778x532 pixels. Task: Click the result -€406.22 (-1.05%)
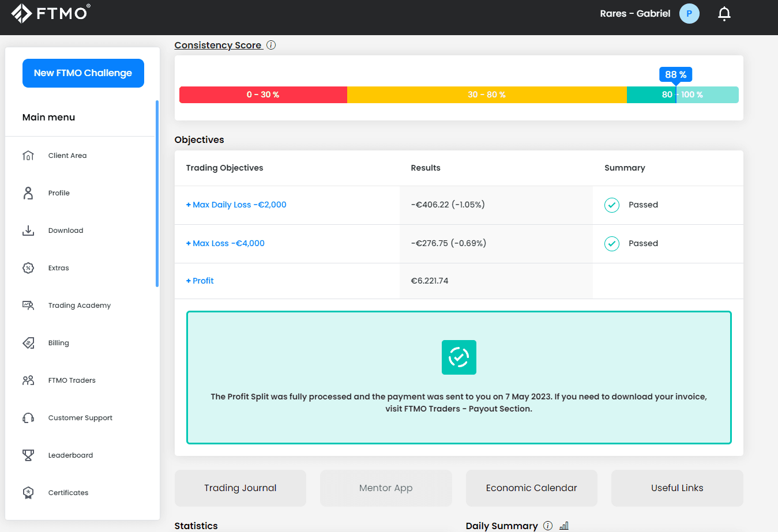point(448,205)
